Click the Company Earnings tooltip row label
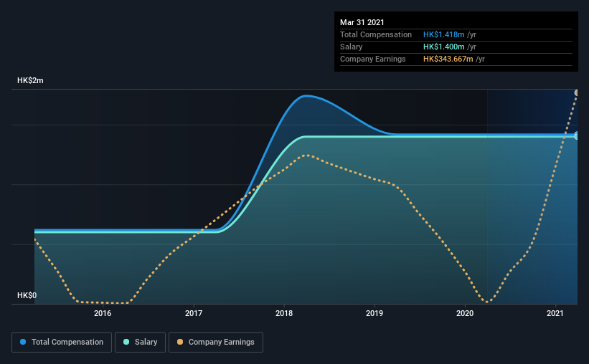 coord(372,59)
